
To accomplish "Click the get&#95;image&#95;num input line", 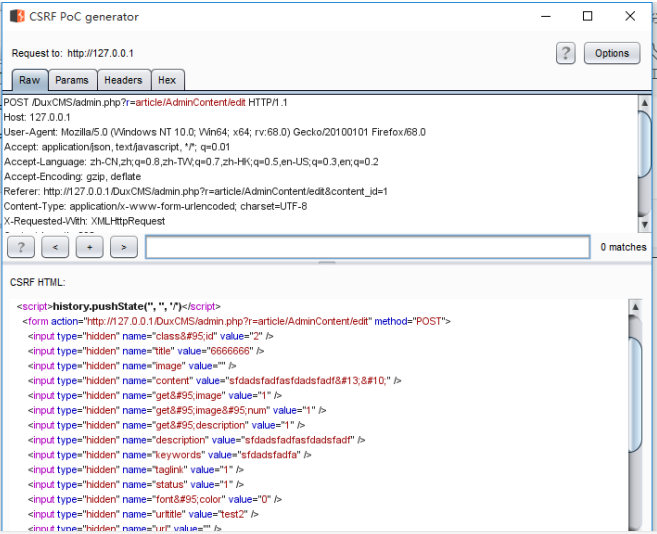I will tap(177, 410).
